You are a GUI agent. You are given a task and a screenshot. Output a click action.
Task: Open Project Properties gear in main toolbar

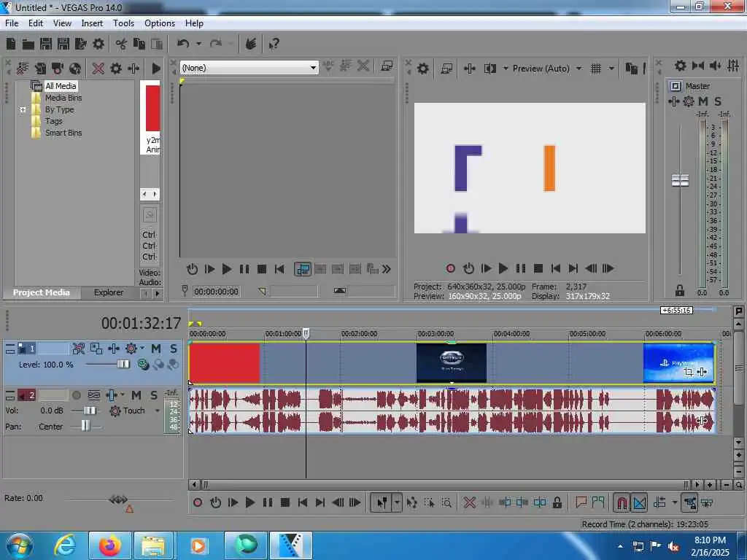(x=98, y=44)
